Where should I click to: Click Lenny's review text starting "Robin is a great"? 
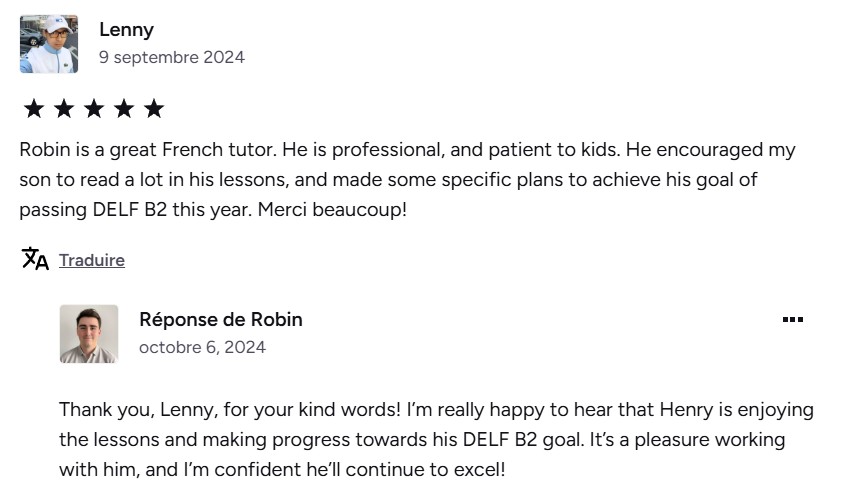[x=408, y=179]
